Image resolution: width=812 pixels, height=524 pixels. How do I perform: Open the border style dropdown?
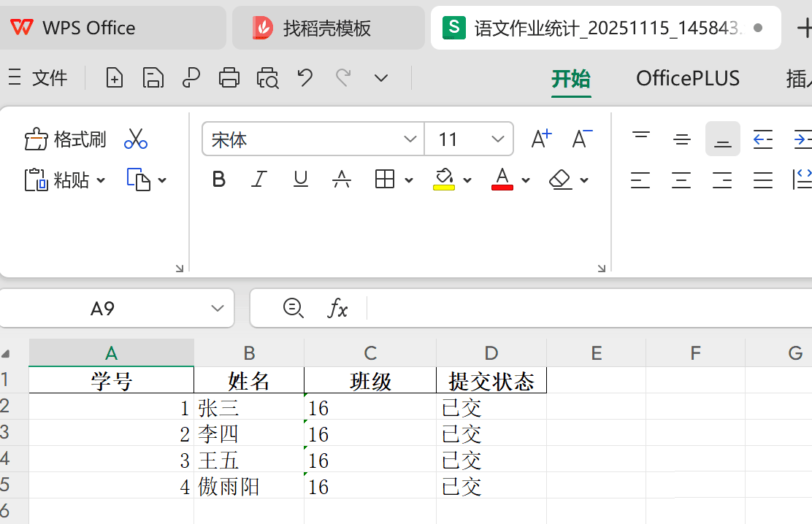pos(407,180)
